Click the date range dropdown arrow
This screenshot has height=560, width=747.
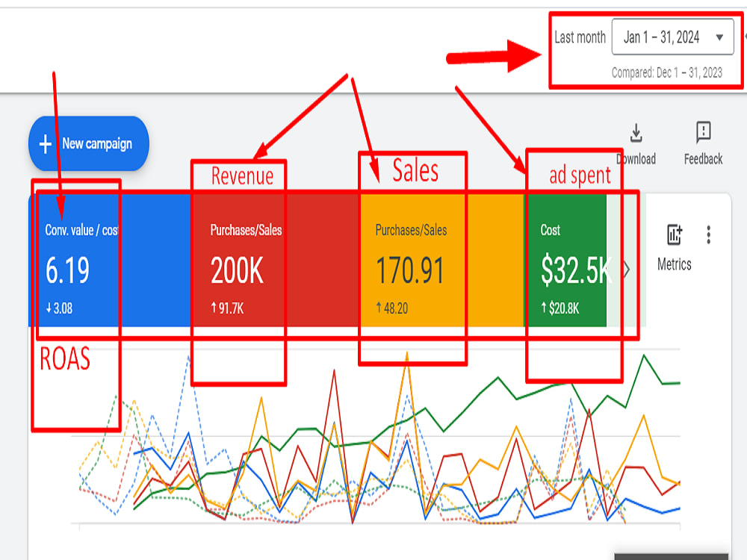point(719,37)
